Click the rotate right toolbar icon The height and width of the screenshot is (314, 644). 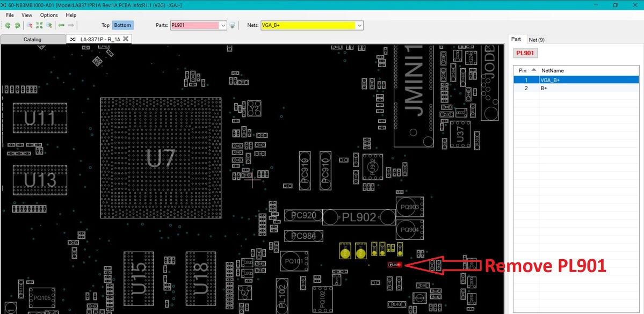(x=17, y=25)
